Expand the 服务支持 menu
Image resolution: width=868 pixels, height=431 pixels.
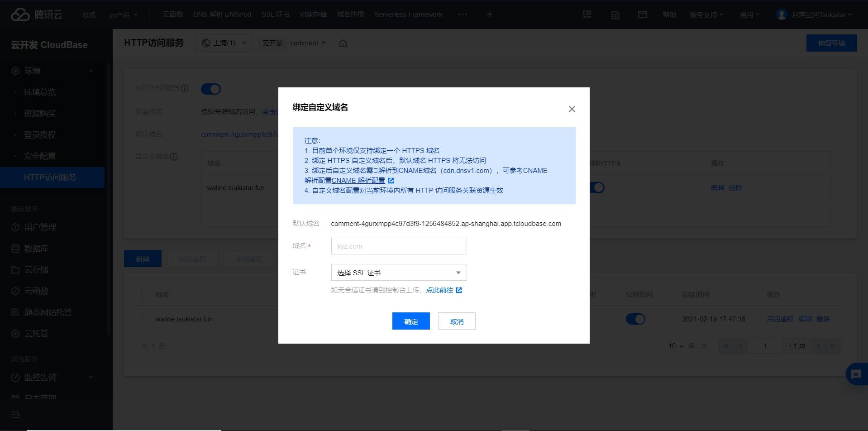coord(706,14)
